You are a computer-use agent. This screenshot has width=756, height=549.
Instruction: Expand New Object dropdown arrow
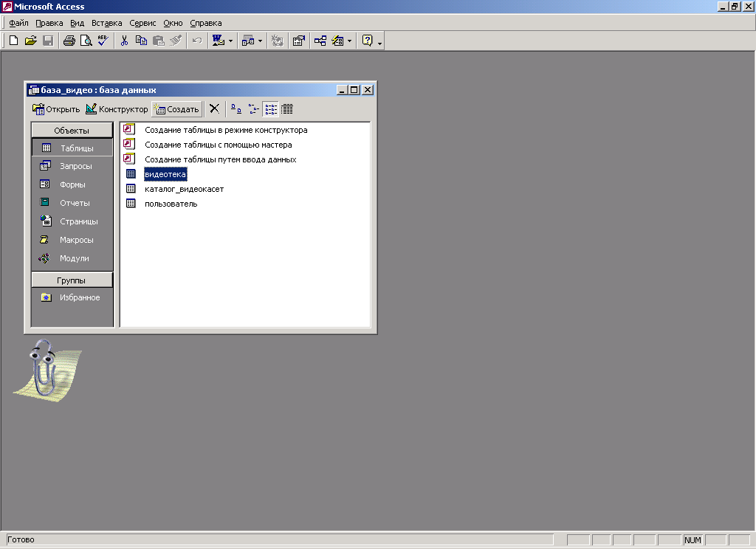(x=349, y=41)
